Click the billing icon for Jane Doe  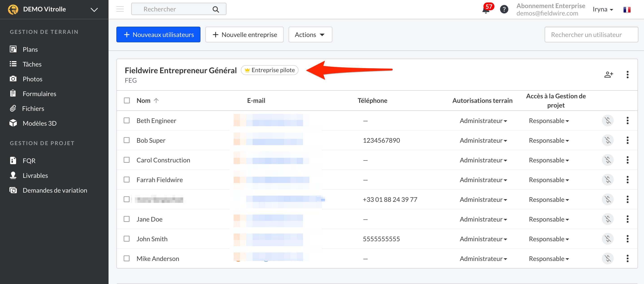coord(608,219)
